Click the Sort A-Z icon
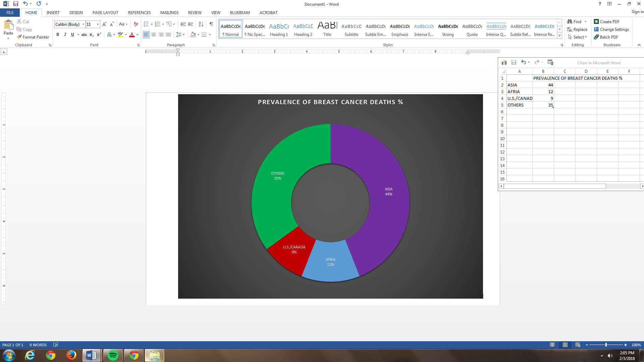This screenshot has width=644, height=362. (201, 24)
